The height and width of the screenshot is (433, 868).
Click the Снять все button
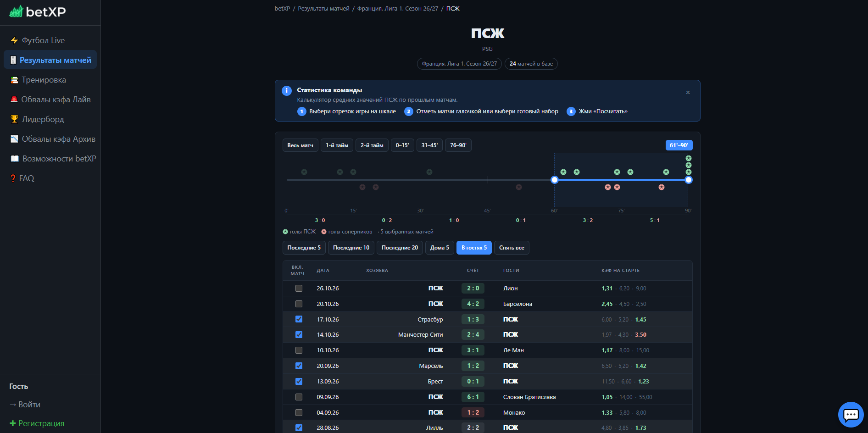pyautogui.click(x=512, y=248)
